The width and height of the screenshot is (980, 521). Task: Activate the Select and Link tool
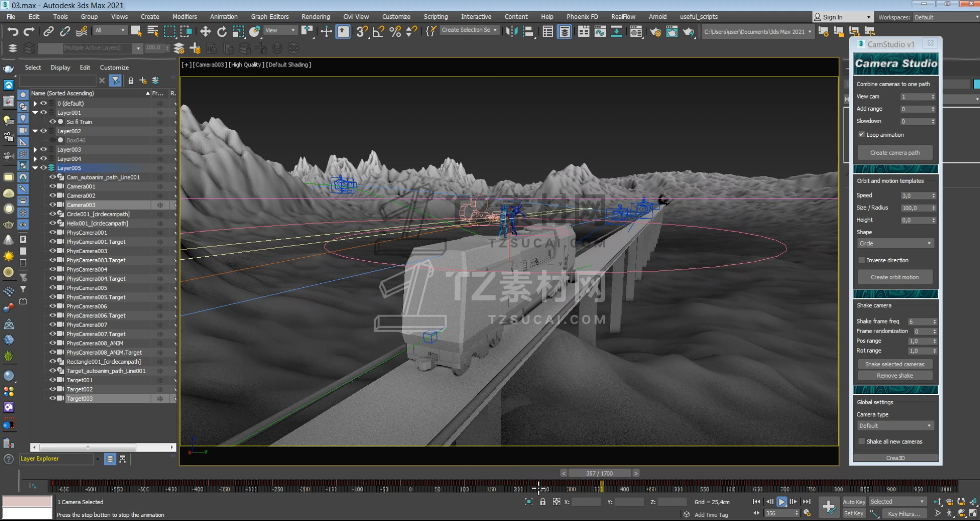[48, 32]
